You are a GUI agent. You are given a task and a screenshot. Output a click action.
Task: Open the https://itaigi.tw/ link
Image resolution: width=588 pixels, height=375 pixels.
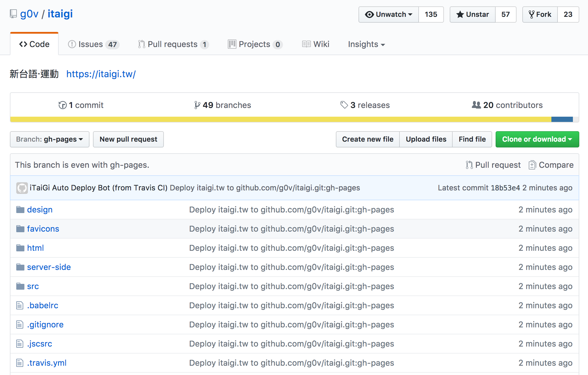coord(101,74)
